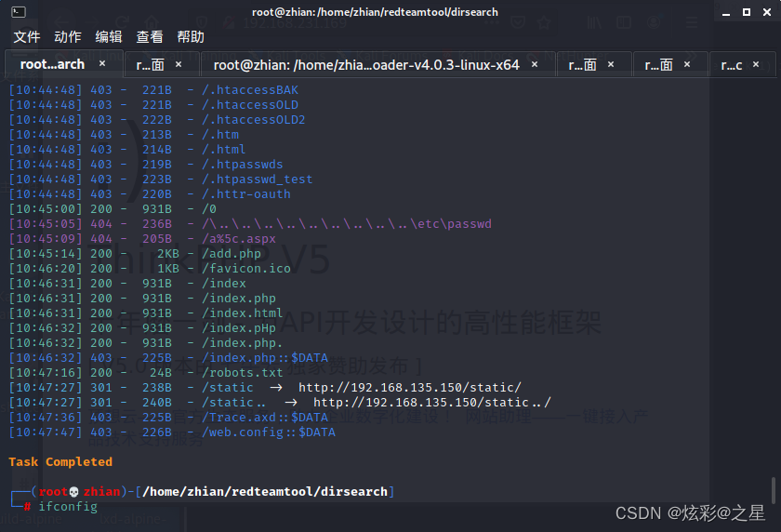Image resolution: width=781 pixels, height=532 pixels.
Task: Click the /a%5c.aspx 404 result
Action: [142, 239]
